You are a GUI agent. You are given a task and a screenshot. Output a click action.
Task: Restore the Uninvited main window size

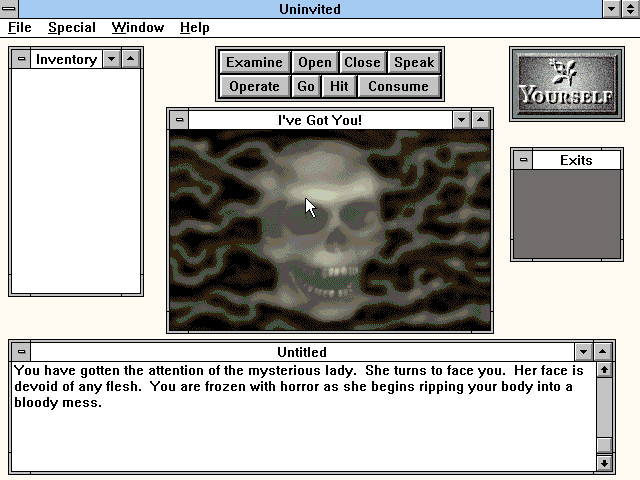pos(631,9)
